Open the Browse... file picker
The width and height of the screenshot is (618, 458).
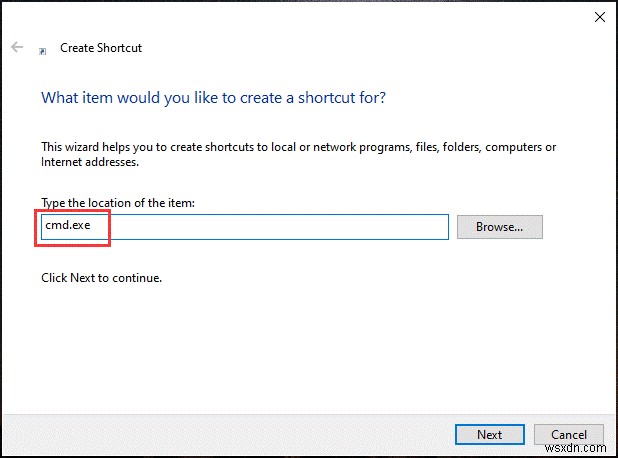click(x=500, y=227)
